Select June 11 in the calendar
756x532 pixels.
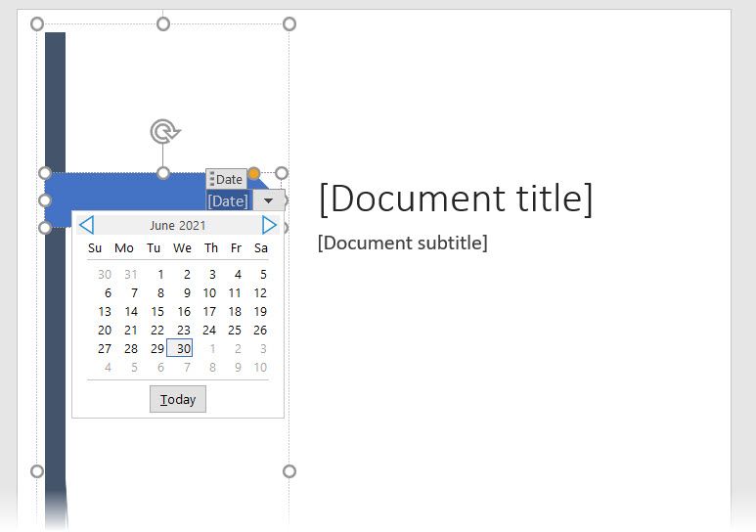(235, 293)
